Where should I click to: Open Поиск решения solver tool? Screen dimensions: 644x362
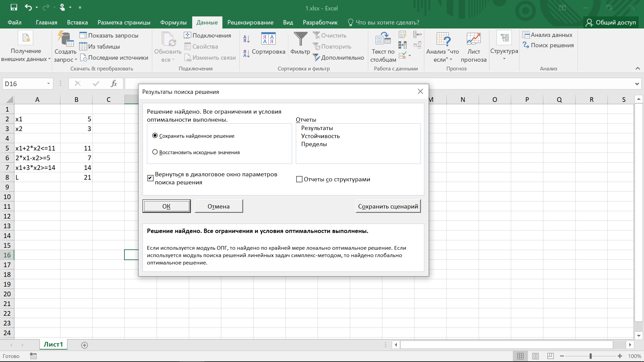pyautogui.click(x=548, y=45)
